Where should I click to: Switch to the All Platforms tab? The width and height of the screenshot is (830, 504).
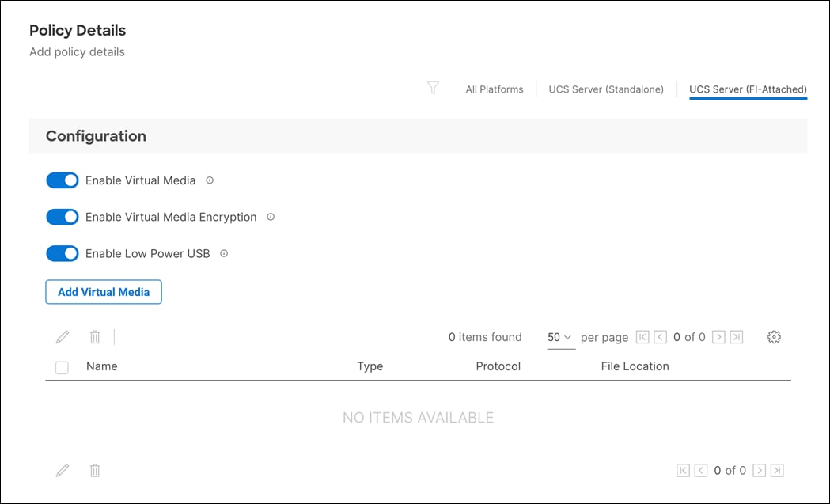pyautogui.click(x=494, y=89)
